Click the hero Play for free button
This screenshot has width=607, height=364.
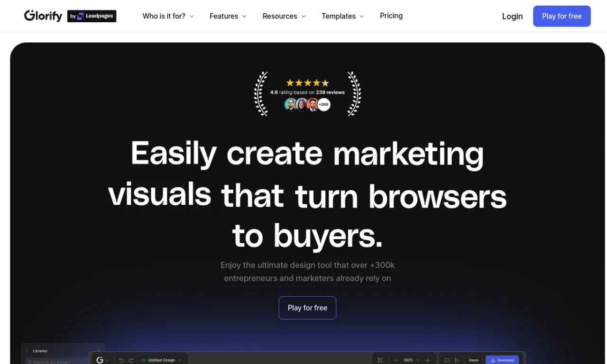pyautogui.click(x=307, y=308)
